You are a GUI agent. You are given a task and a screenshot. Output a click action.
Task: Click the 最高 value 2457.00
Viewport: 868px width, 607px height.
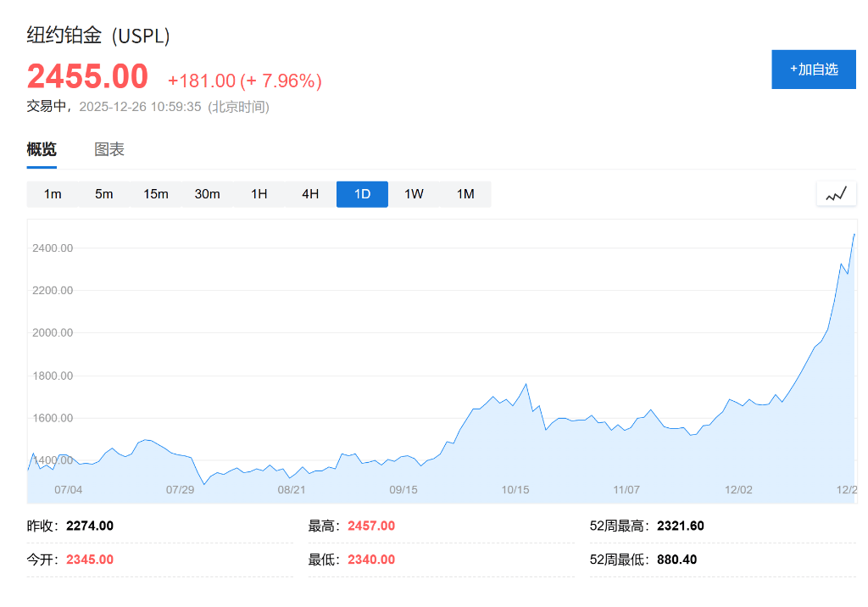click(371, 526)
